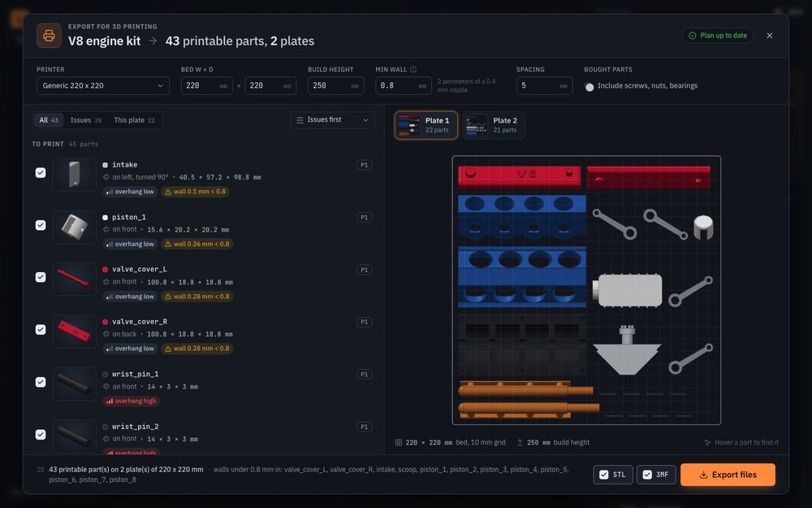The height and width of the screenshot is (508, 812).
Task: Click the orientation icon in the intake row
Action: [106, 177]
